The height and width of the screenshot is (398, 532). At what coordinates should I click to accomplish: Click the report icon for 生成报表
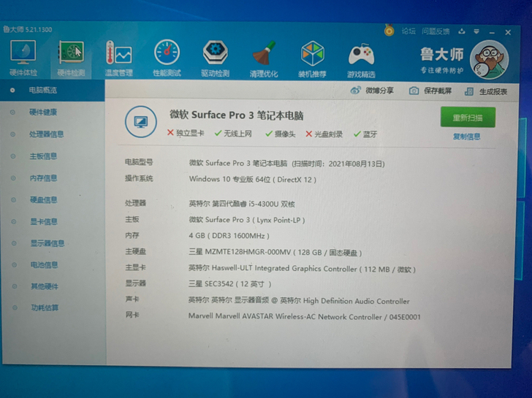pyautogui.click(x=469, y=91)
